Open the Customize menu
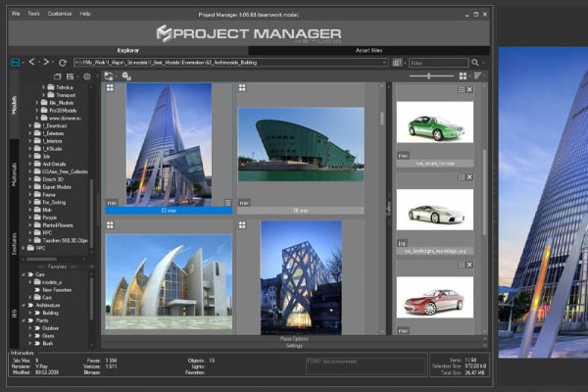This screenshot has width=588, height=392. coord(60,14)
